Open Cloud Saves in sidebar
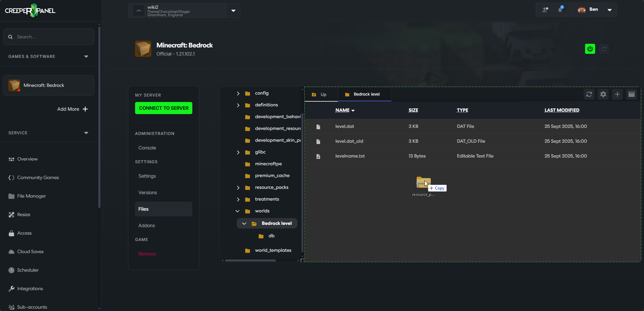The width and height of the screenshot is (644, 311). click(30, 251)
